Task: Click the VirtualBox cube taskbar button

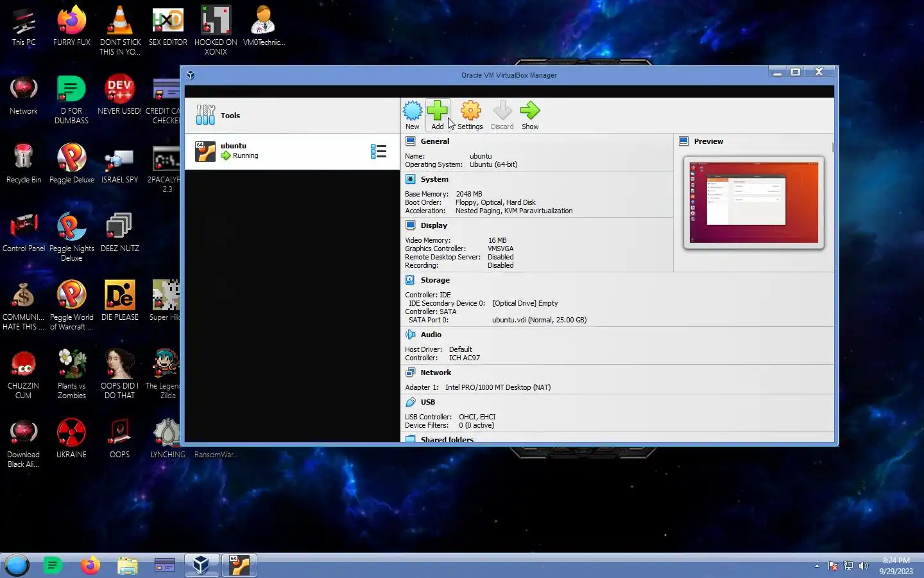Action: pos(201,565)
